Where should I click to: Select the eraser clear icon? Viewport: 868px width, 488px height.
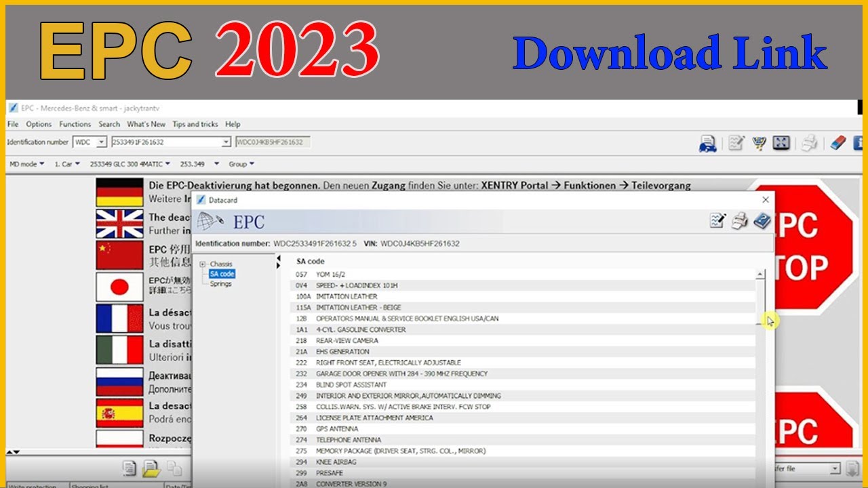[x=838, y=143]
